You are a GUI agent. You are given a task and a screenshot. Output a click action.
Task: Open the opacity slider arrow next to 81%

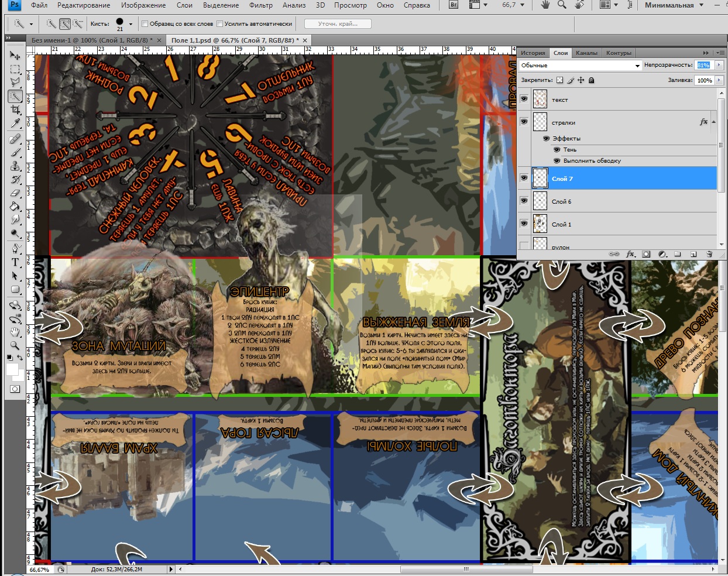pos(719,65)
